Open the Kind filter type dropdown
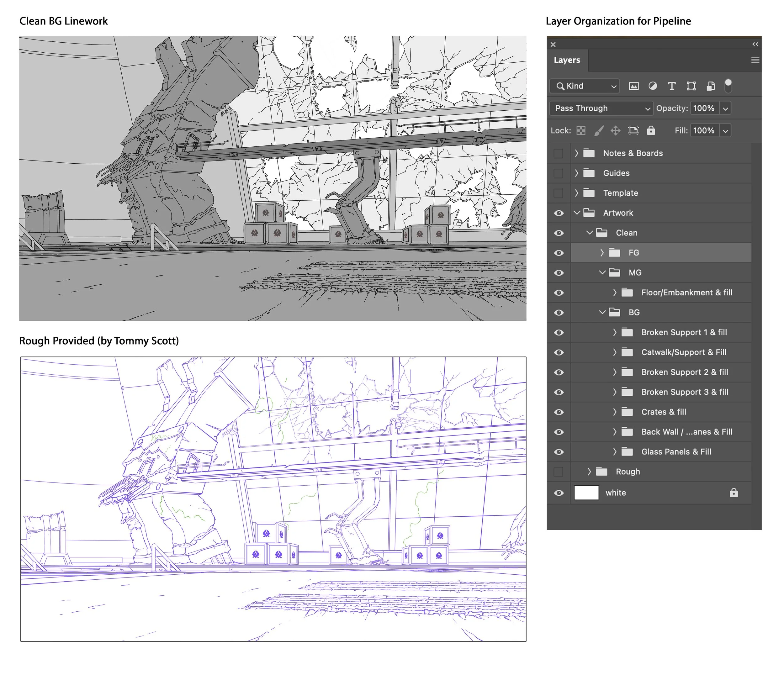This screenshot has width=784, height=675. 585,86
